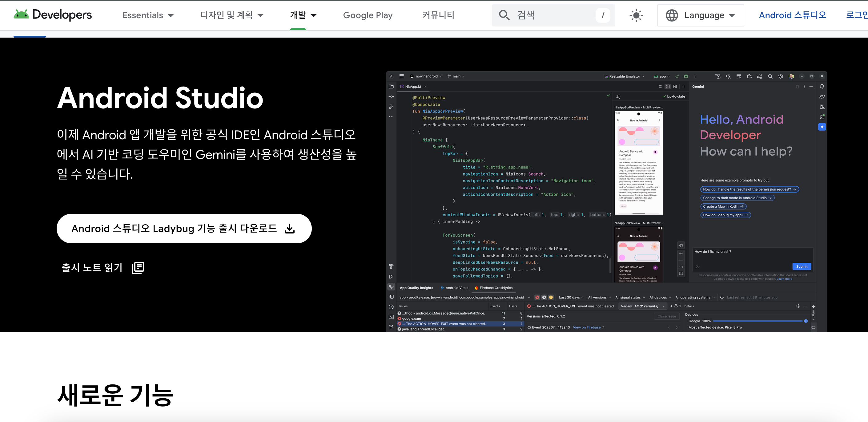The height and width of the screenshot is (422, 868).
Task: Expand the 개발 menu
Action: pos(303,15)
